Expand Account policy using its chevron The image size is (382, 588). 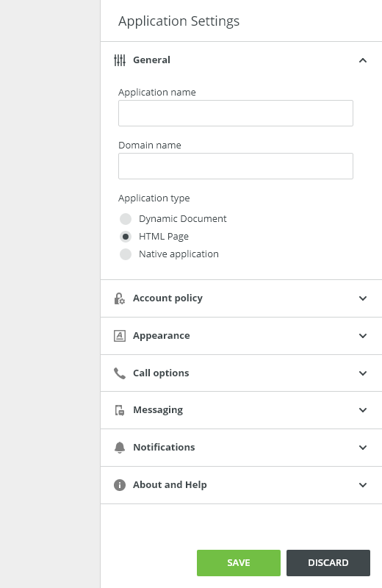pyautogui.click(x=362, y=298)
